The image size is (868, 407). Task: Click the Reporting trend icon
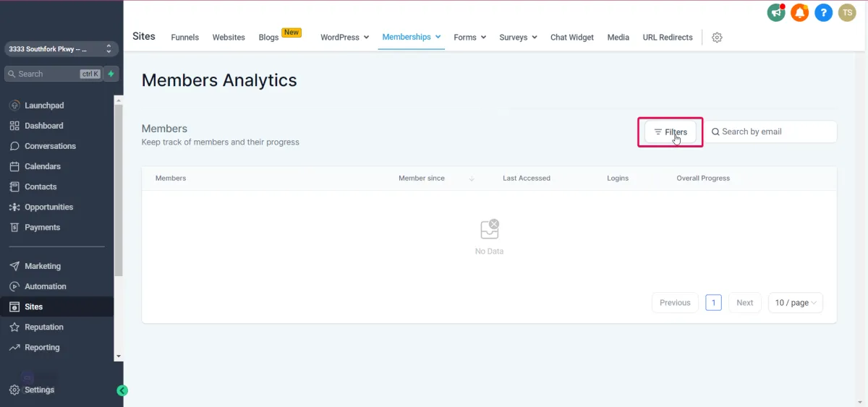pos(14,347)
